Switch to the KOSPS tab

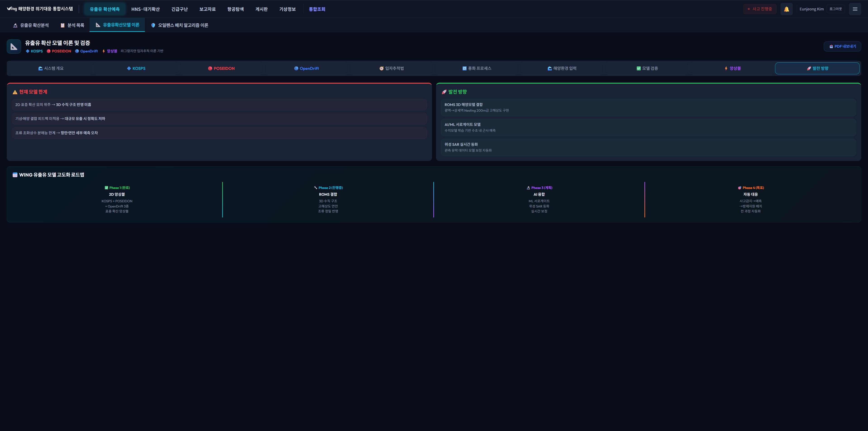click(x=136, y=68)
